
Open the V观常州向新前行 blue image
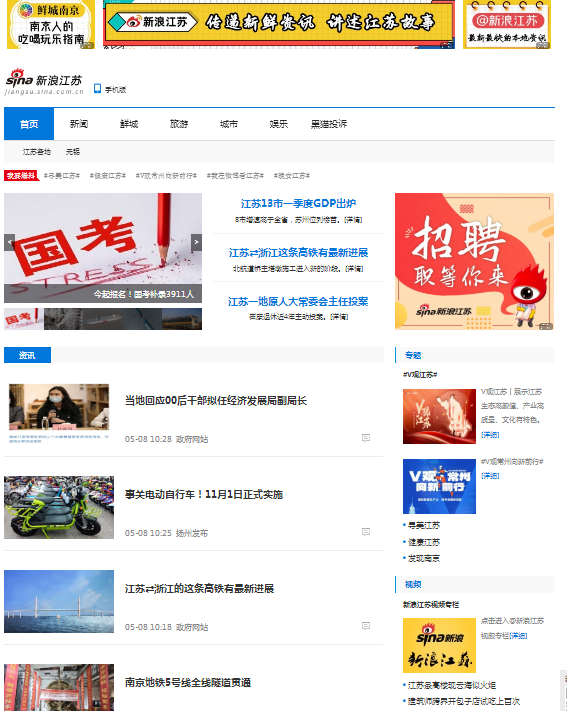point(439,487)
